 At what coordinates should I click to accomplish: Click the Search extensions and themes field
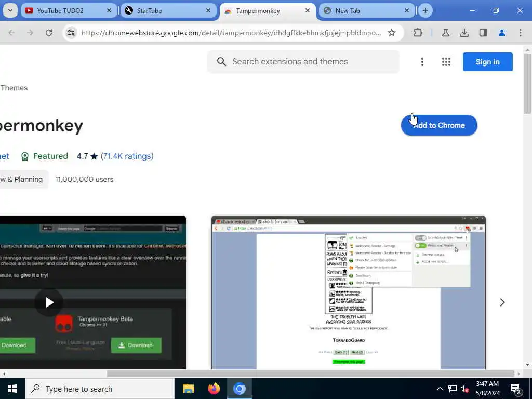(x=303, y=61)
